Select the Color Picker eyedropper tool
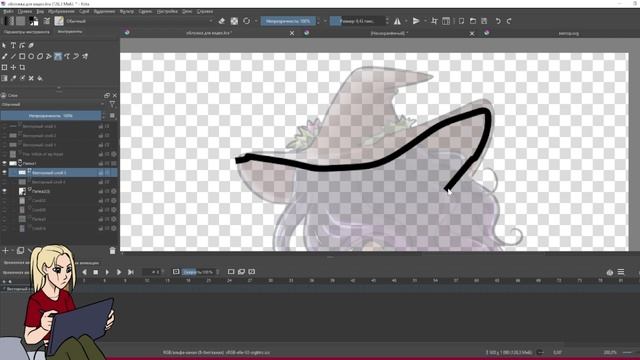The width and height of the screenshot is (640, 360). click(x=13, y=78)
